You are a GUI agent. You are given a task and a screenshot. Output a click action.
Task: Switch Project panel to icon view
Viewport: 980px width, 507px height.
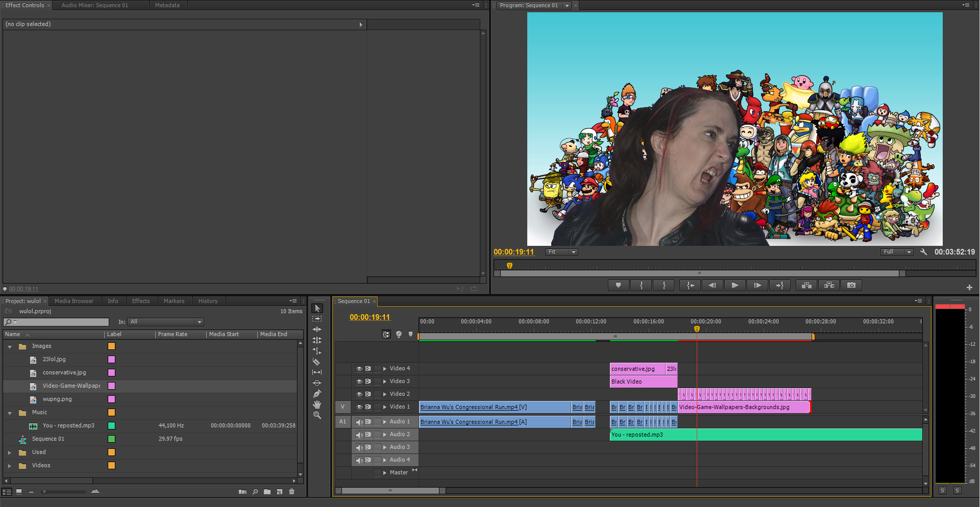click(x=19, y=492)
